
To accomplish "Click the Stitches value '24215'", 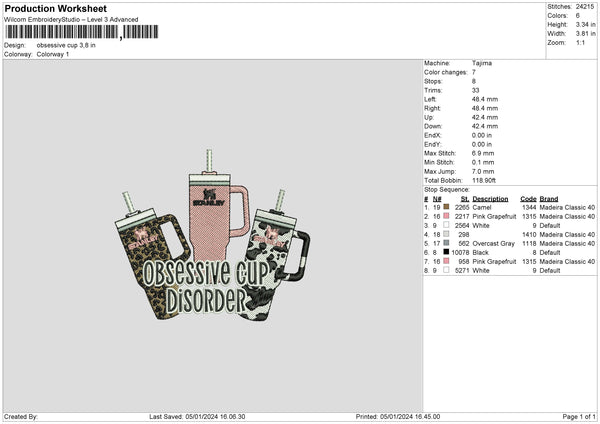I will pos(585,7).
